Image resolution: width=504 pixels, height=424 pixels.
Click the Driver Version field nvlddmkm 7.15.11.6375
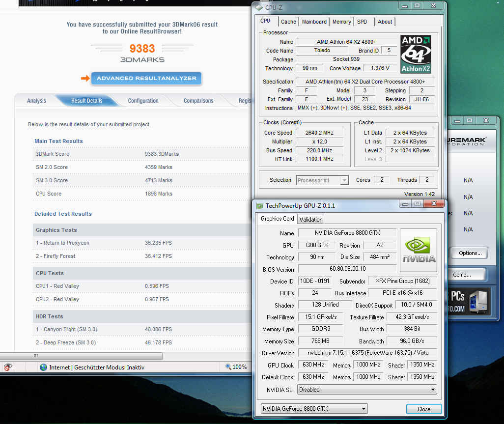pos(368,353)
